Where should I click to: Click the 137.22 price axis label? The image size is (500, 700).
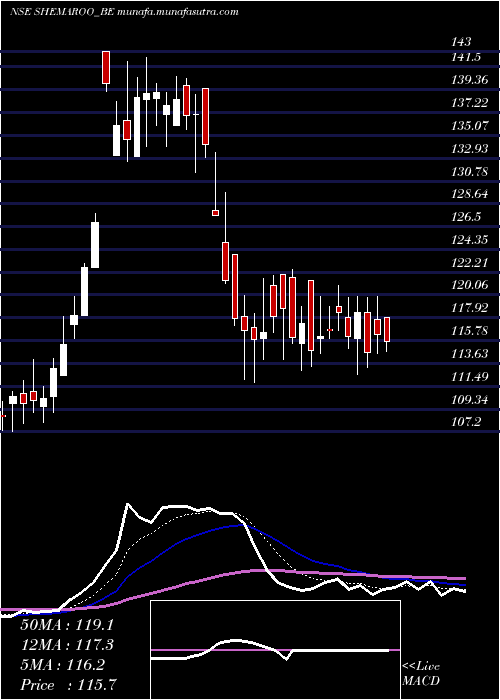point(469,103)
